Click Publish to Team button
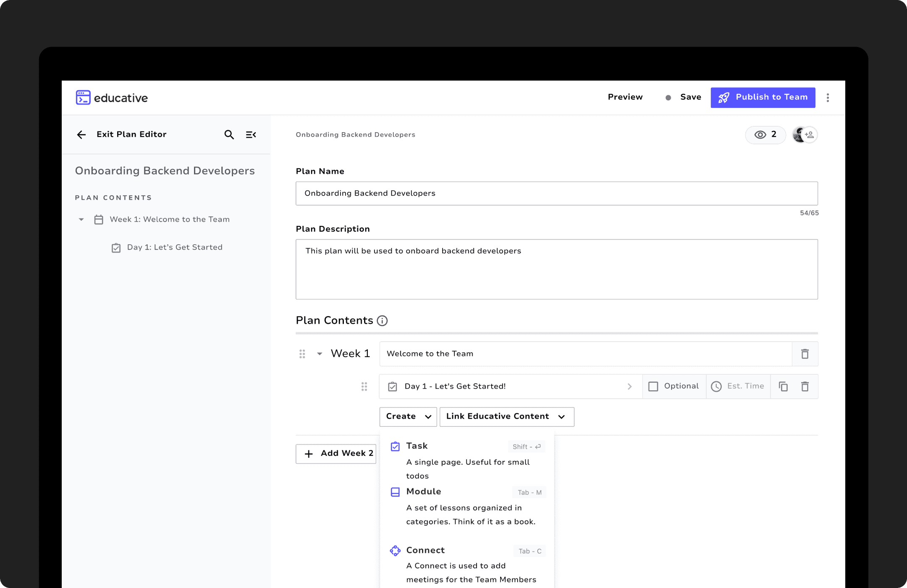This screenshot has width=907, height=588. pos(763,97)
